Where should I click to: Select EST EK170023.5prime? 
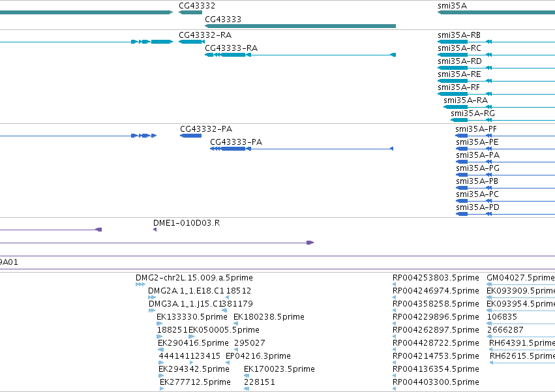279,369
